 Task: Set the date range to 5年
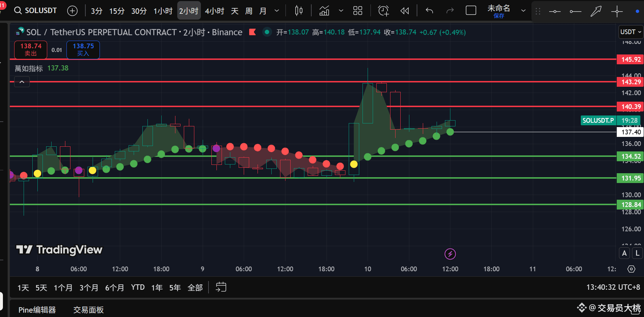click(175, 288)
